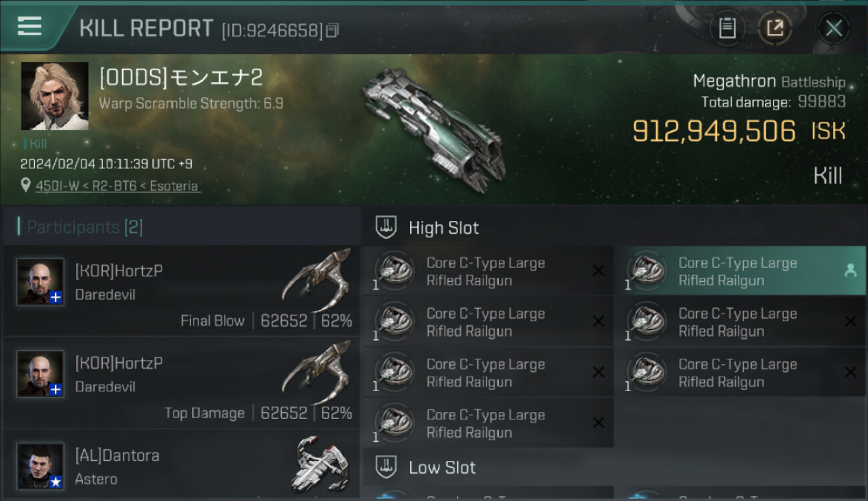Open the HortzP Final Blow pilot portrait

click(x=41, y=281)
